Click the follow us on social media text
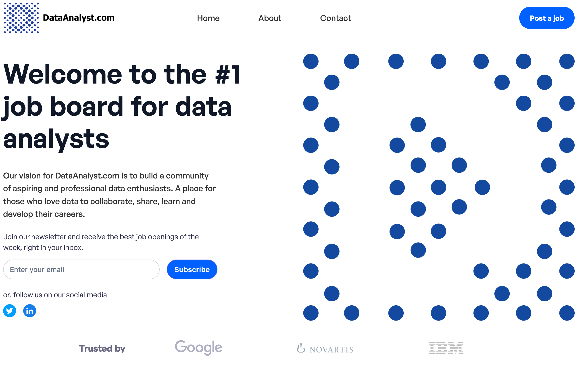 point(55,294)
